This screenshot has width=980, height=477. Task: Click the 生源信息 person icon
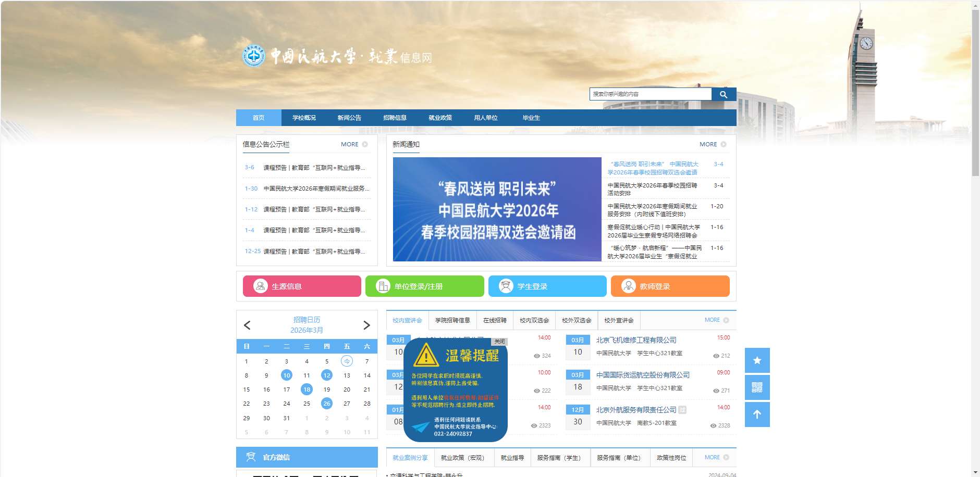pos(260,286)
